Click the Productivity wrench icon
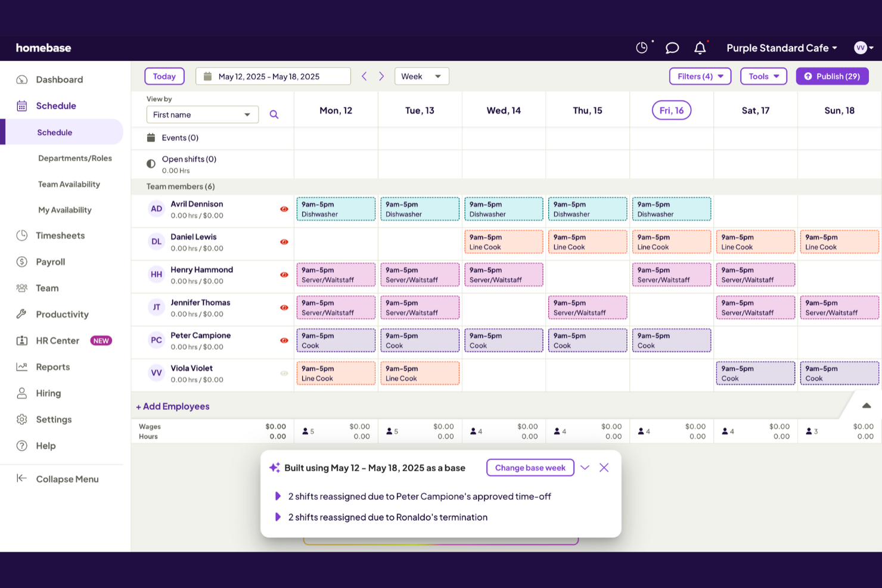882x588 pixels. [22, 314]
